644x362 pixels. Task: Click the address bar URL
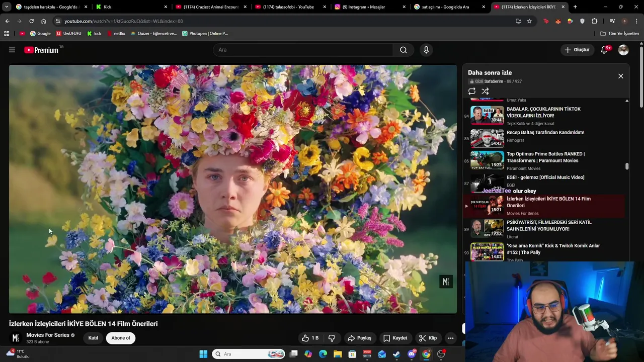pos(123,21)
